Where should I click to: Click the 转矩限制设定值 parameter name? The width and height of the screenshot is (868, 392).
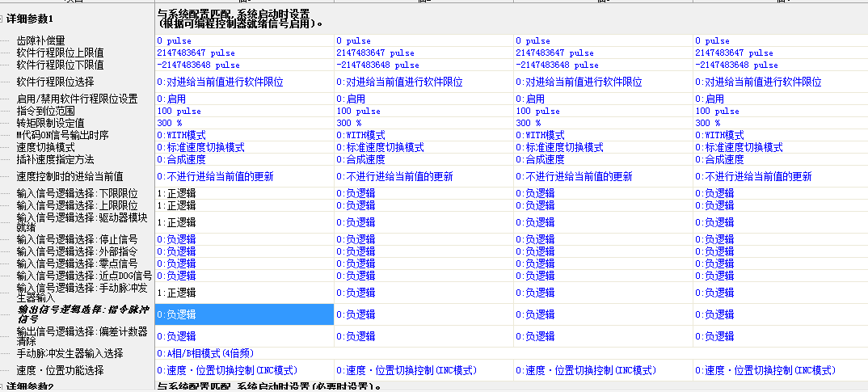[50, 123]
